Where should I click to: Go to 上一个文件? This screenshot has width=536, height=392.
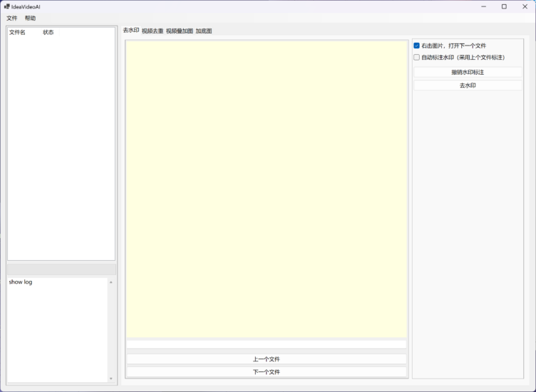[267, 359]
